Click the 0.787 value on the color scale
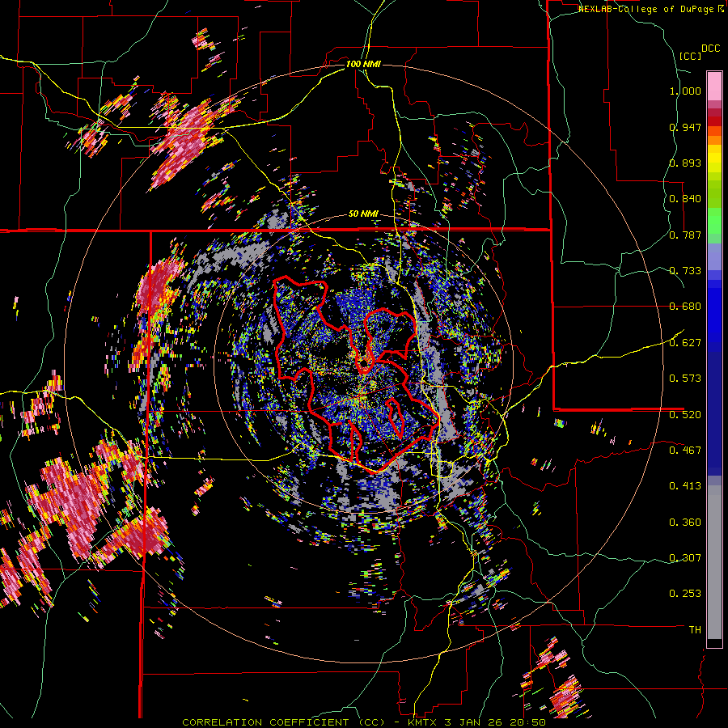This screenshot has height=728, width=728. tap(685, 235)
